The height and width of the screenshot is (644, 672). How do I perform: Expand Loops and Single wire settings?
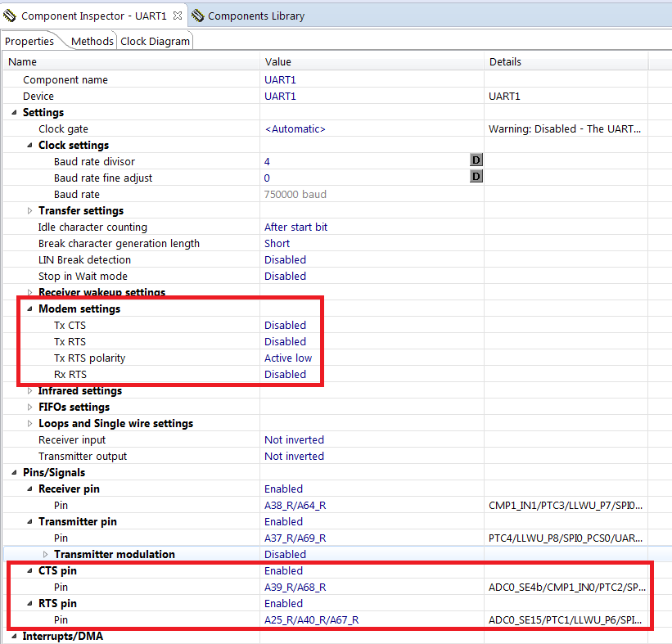[29, 423]
